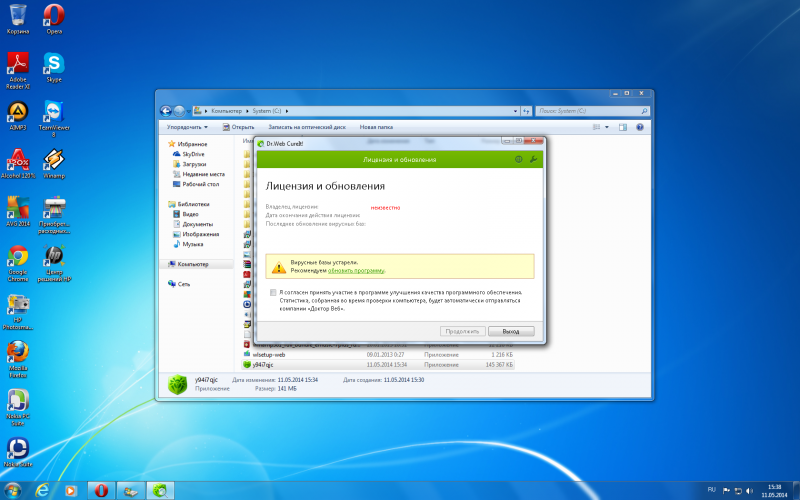Click the Dr.Web CureIt title bar logo

[261, 144]
